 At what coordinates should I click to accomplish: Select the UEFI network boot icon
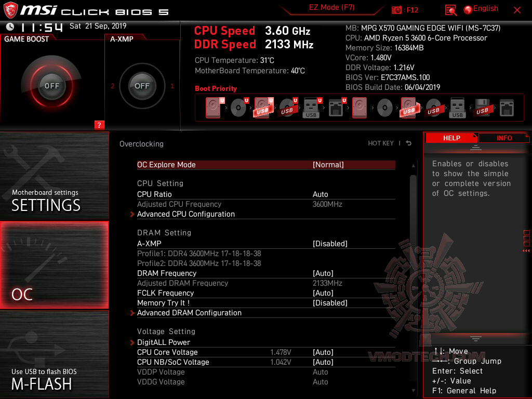click(x=337, y=108)
